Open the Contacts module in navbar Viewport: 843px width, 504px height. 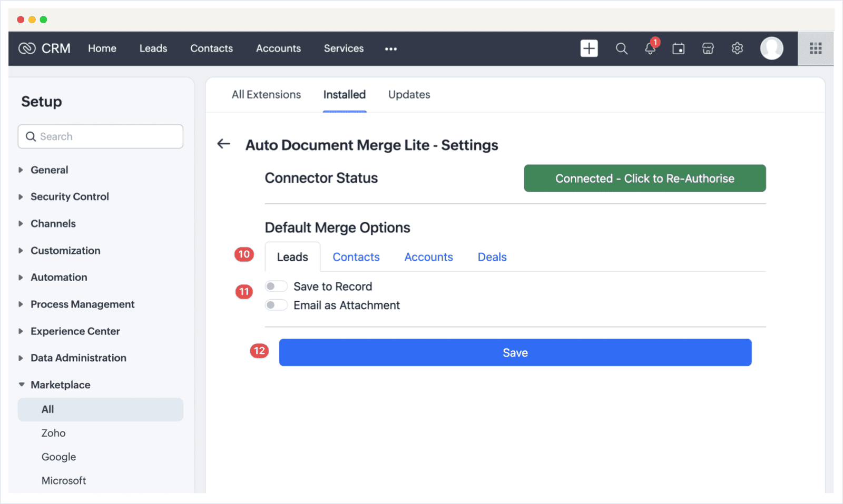tap(211, 48)
